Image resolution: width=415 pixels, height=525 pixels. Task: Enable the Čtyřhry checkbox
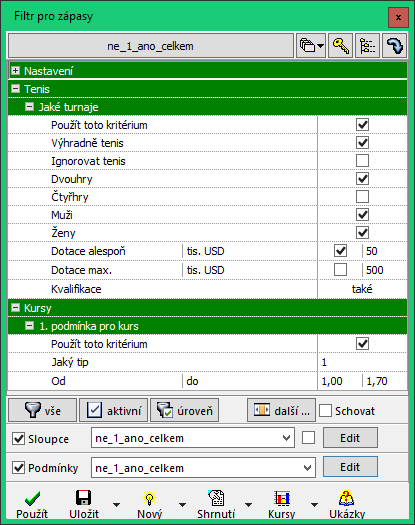(362, 197)
